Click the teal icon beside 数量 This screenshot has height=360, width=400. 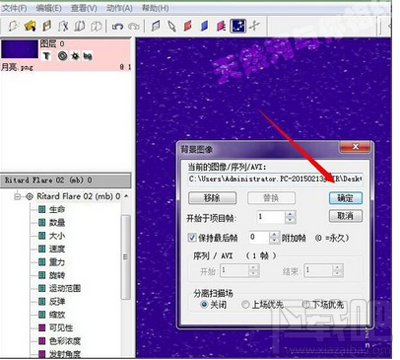pos(42,222)
